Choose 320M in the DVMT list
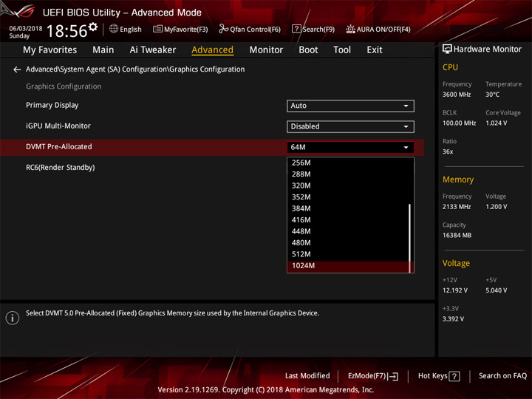The height and width of the screenshot is (399, 532). tap(348, 186)
